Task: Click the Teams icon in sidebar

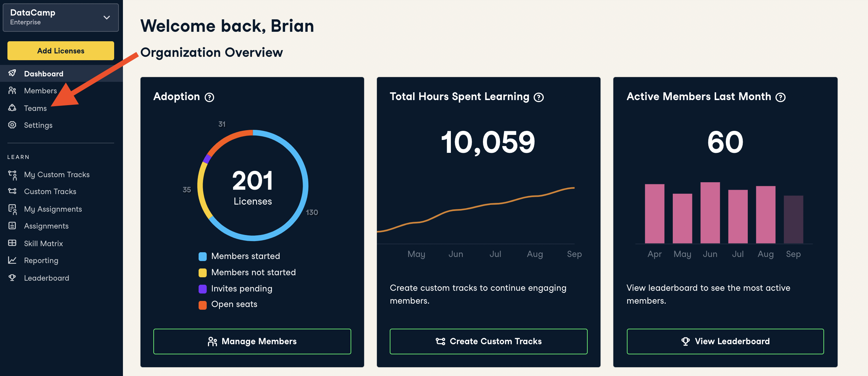Action: (x=12, y=108)
